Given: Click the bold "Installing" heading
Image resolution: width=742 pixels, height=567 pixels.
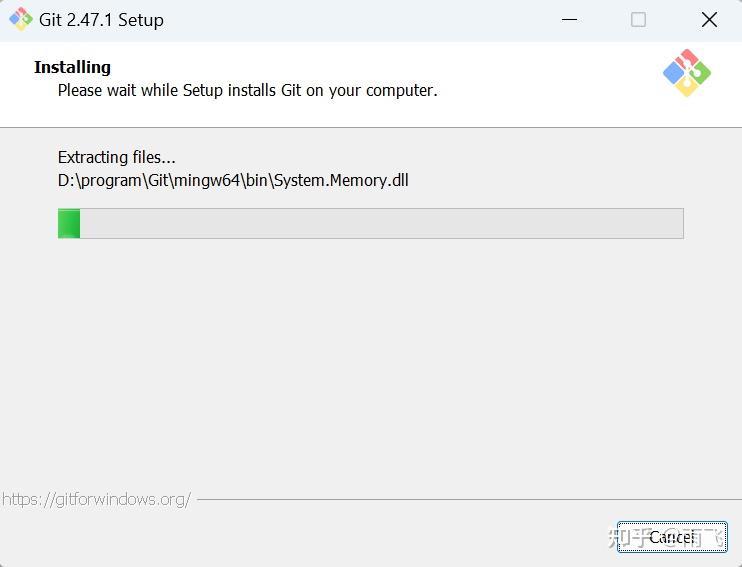Looking at the screenshot, I should 72,67.
